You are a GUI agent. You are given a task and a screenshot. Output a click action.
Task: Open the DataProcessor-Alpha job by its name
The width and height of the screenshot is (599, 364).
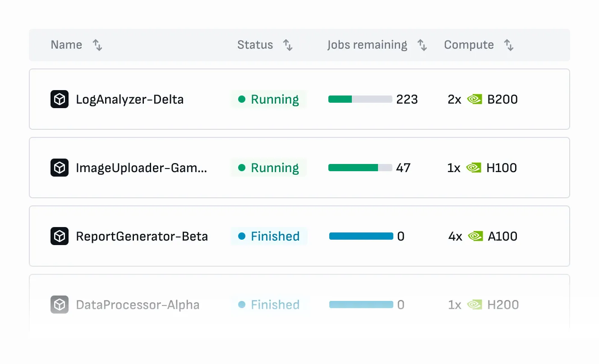coord(138,305)
